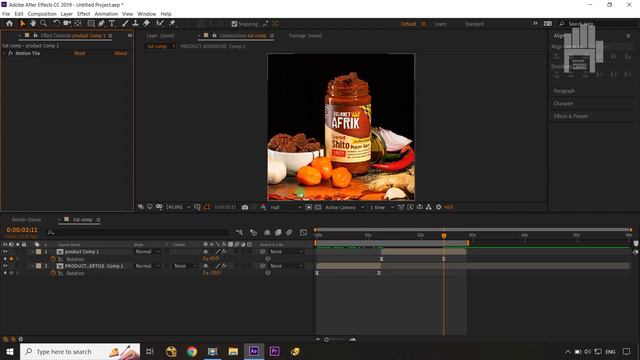The width and height of the screenshot is (640, 360).
Task: Open the Half resolution dropdown
Action: (286, 207)
